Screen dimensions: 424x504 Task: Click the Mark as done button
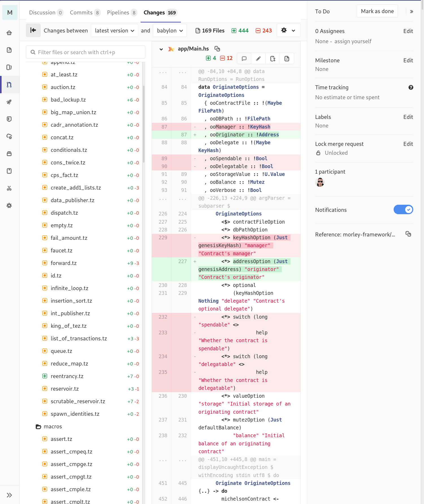coord(377,11)
